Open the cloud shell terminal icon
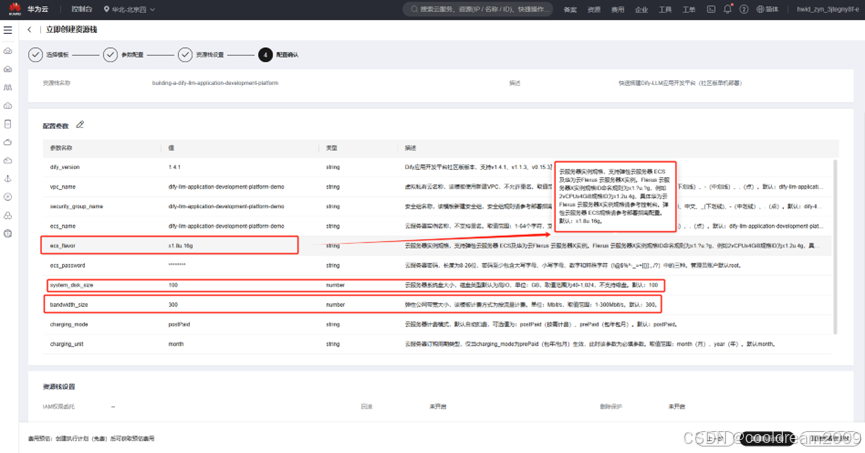865x453 pixels. click(711, 9)
